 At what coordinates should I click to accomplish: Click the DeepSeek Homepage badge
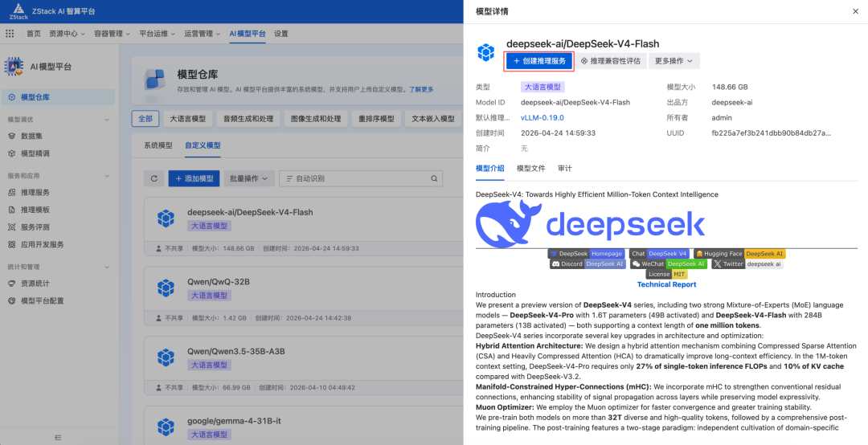coord(586,254)
